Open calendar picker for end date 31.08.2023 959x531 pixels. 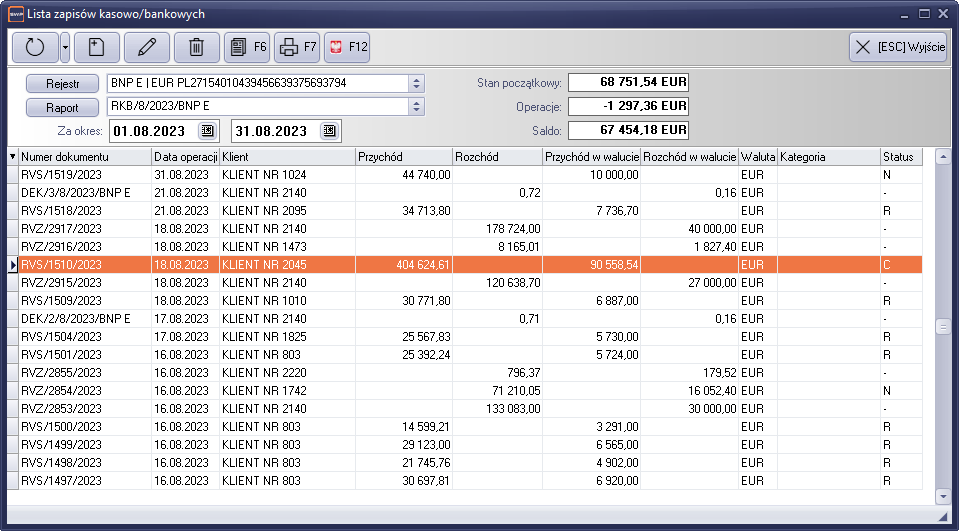(x=328, y=131)
